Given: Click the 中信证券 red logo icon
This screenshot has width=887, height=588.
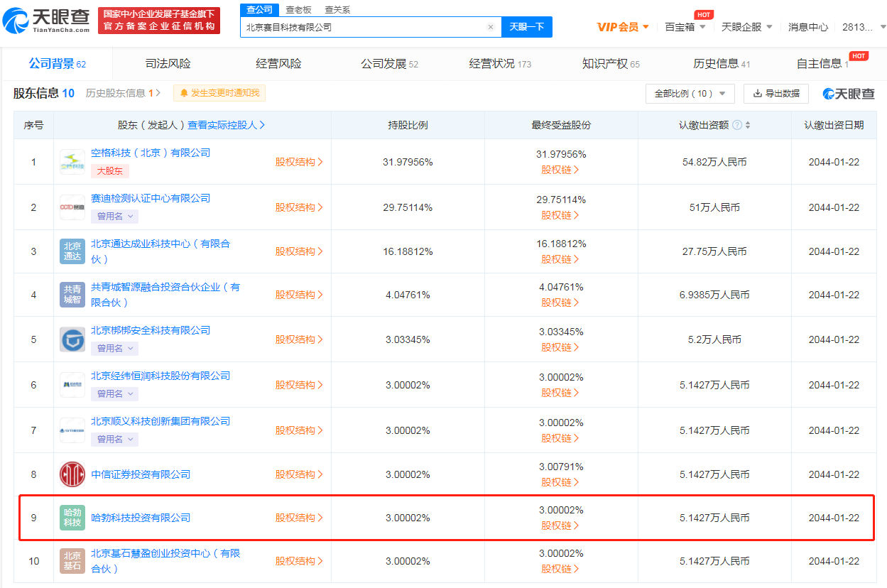Looking at the screenshot, I should point(72,474).
